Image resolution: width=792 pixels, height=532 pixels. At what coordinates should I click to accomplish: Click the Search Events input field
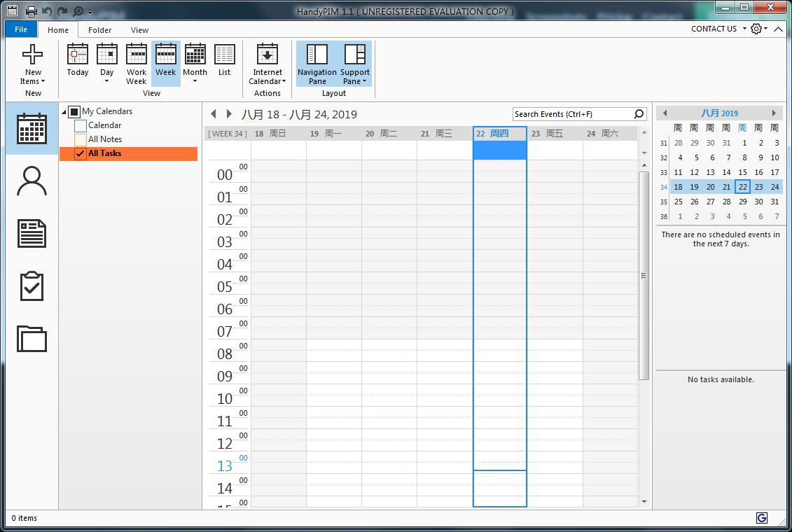click(572, 114)
